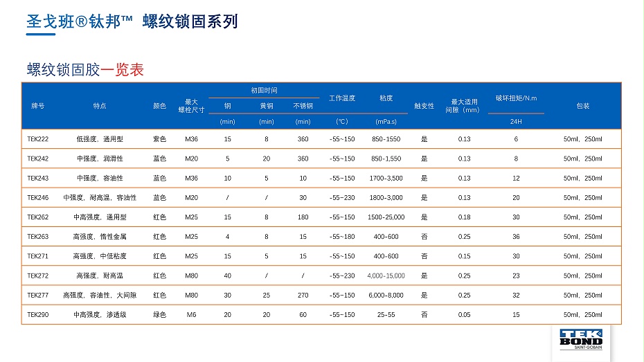
Task: Select the 特点 column header
Action: click(100, 106)
